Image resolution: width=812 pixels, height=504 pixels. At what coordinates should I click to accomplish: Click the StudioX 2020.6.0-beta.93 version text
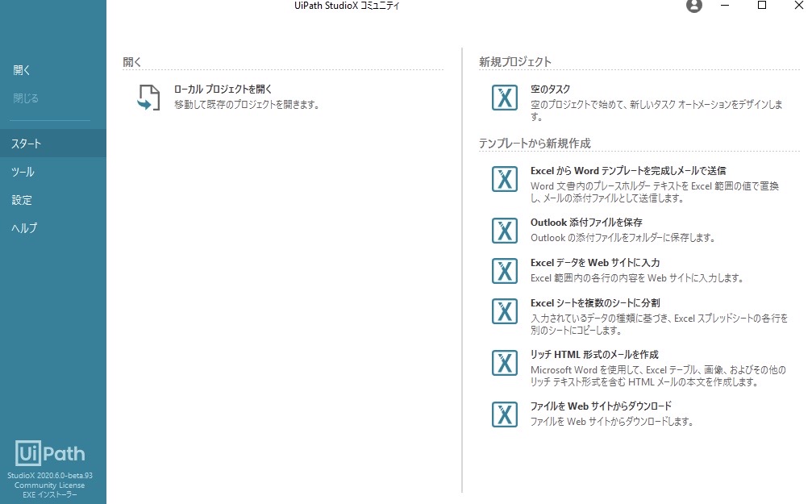coord(50,476)
